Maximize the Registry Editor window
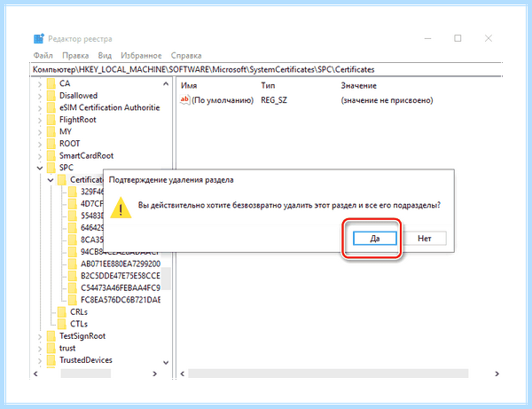The height and width of the screenshot is (409, 532). 458,38
